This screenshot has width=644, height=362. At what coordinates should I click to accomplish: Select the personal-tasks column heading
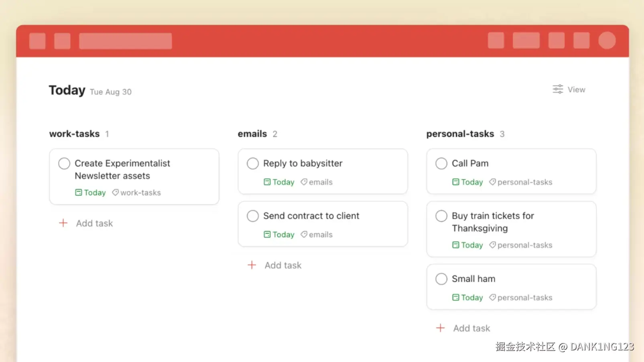click(460, 134)
